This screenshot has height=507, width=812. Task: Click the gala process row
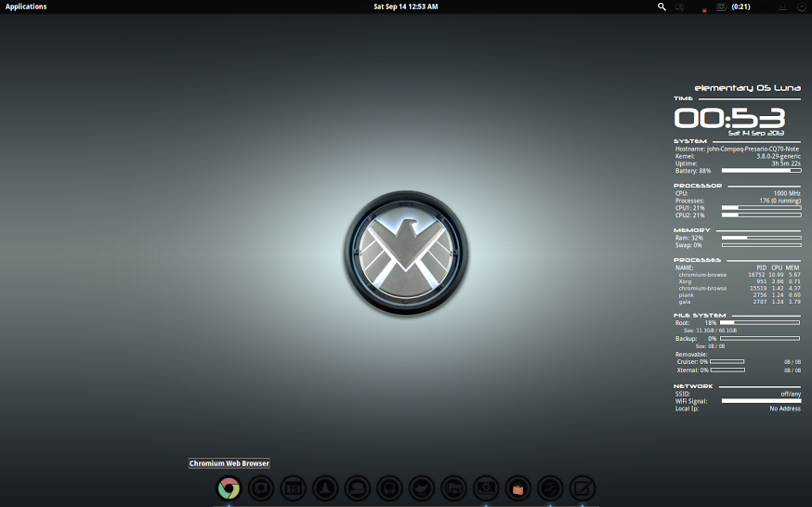pyautogui.click(x=739, y=302)
